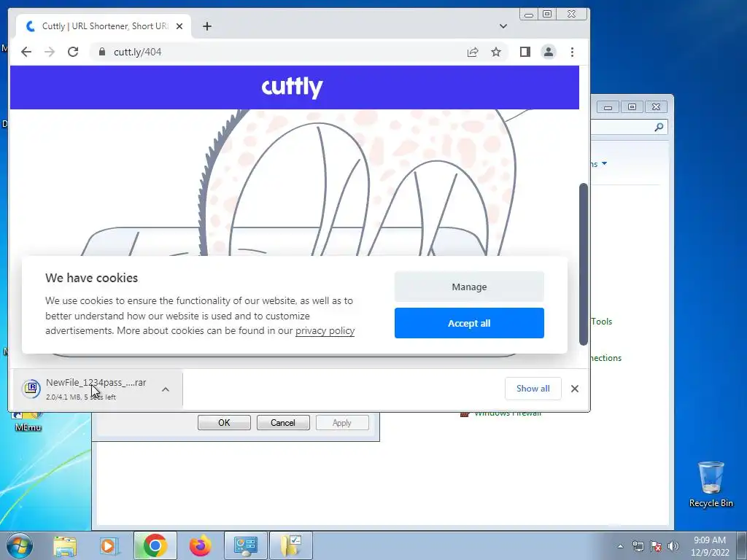The height and width of the screenshot is (560, 747).
Task: Open the Tools link in the background window
Action: pyautogui.click(x=601, y=322)
